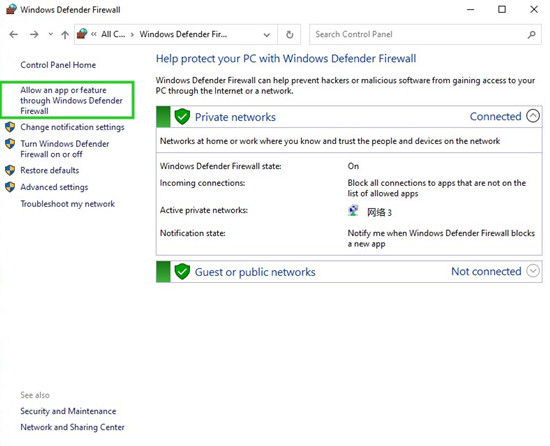Click the title bar Windows Defender Firewall icon

pyautogui.click(x=11, y=9)
